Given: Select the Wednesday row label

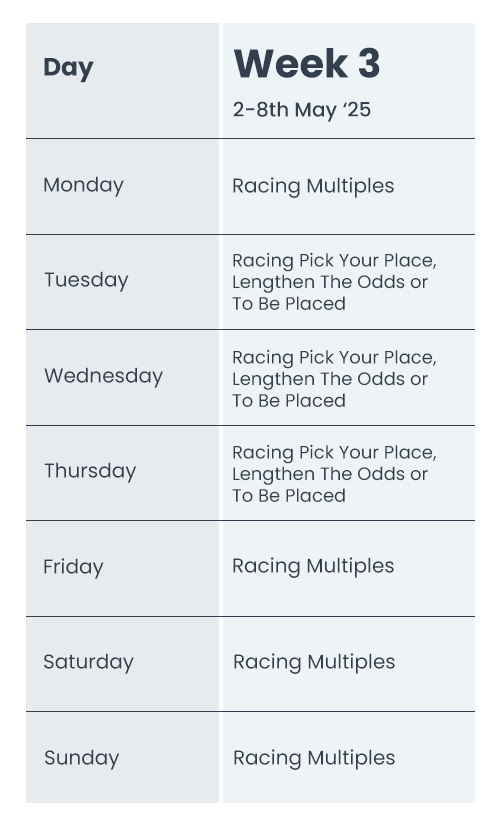Looking at the screenshot, I should coord(104,376).
